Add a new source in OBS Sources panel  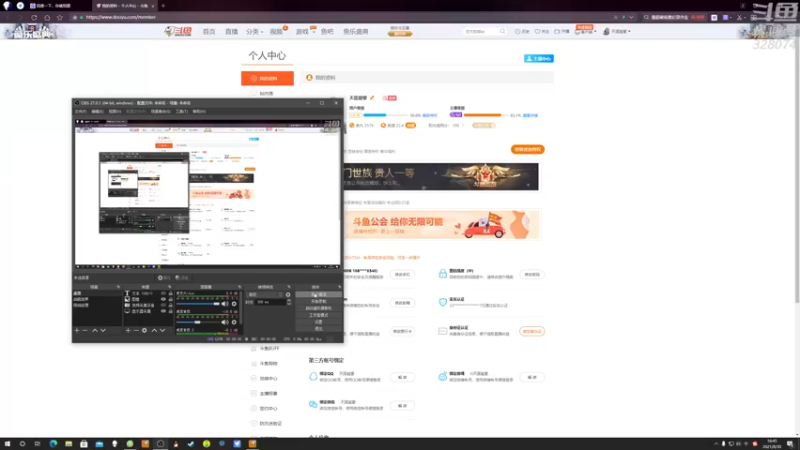coord(128,331)
